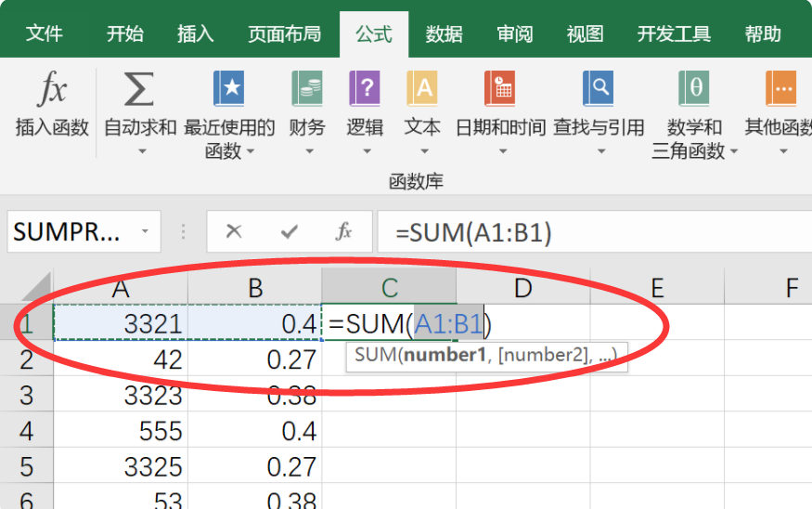
Task: Select column E header
Action: 657,287
